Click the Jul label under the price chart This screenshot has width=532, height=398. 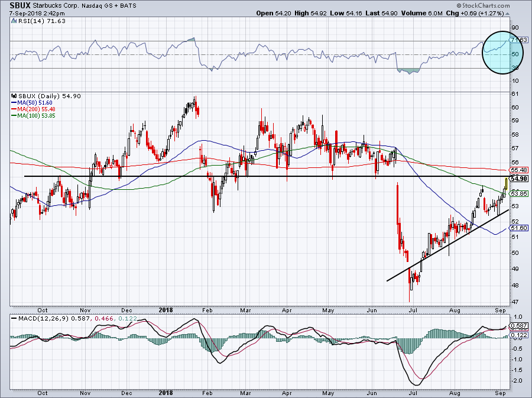tap(413, 310)
